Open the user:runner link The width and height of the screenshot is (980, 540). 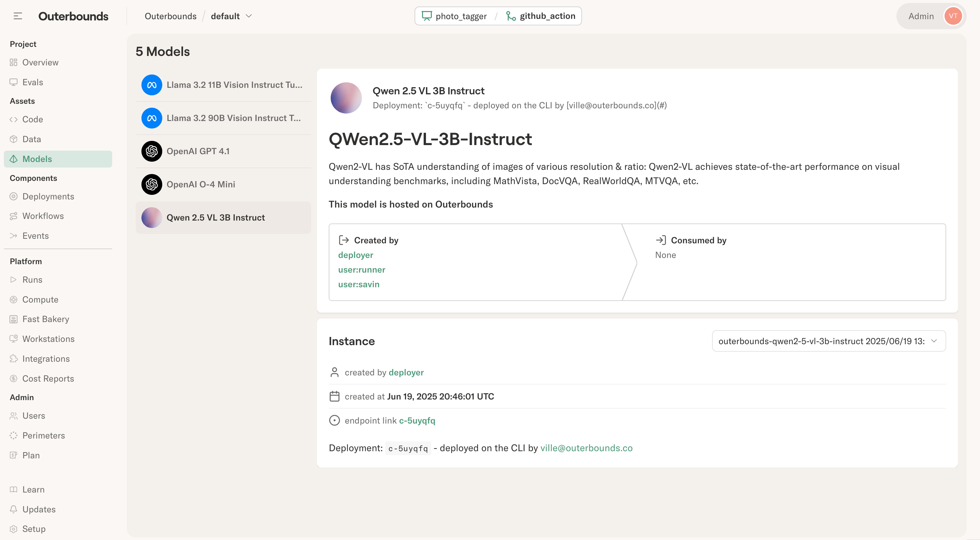(x=362, y=270)
